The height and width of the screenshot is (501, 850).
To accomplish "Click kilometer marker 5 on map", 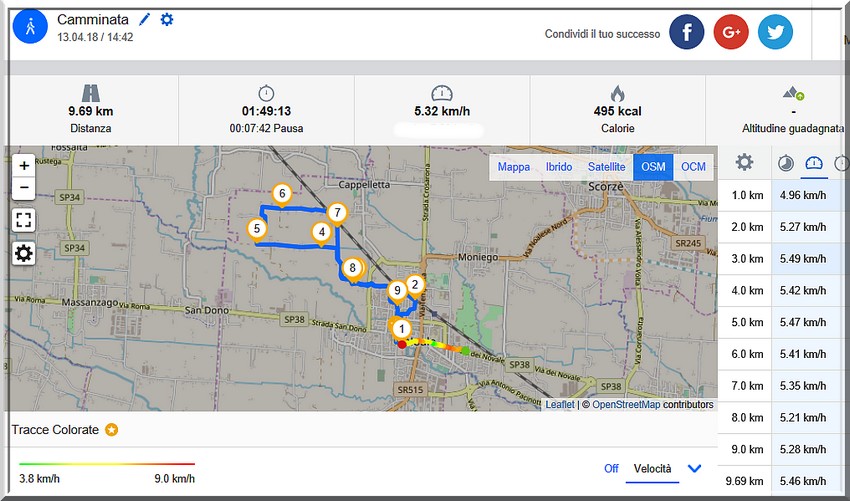I will tap(257, 229).
